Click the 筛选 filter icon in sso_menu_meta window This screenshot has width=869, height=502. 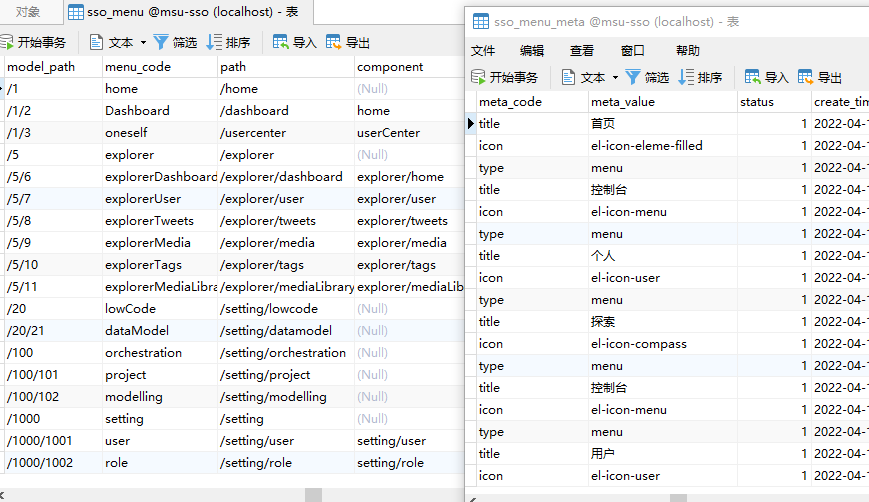tap(633, 77)
